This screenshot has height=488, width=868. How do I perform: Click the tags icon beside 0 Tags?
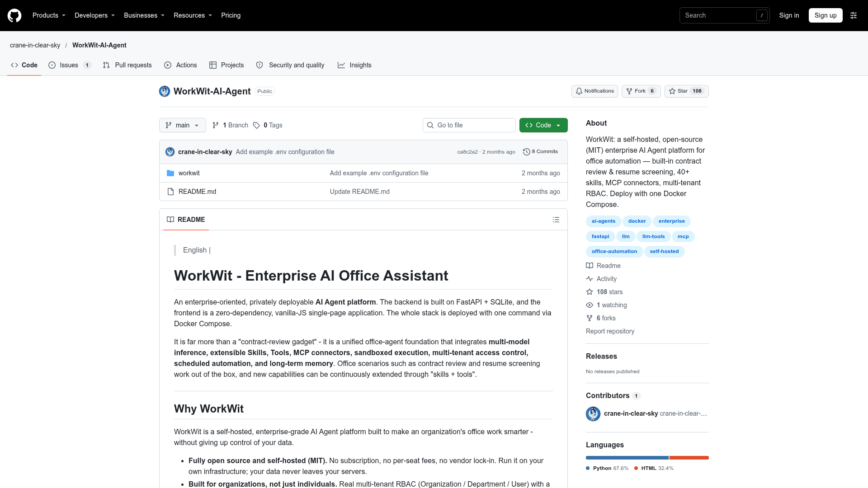click(256, 125)
